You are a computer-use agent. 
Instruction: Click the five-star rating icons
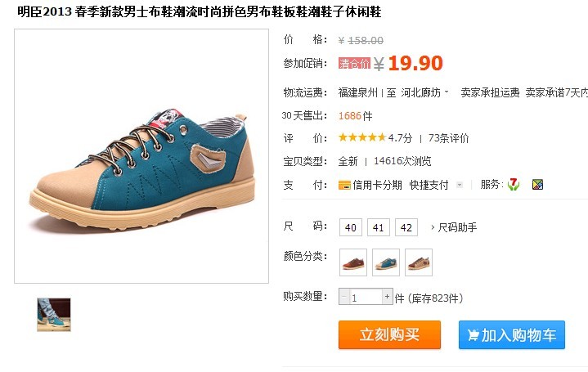(x=361, y=137)
